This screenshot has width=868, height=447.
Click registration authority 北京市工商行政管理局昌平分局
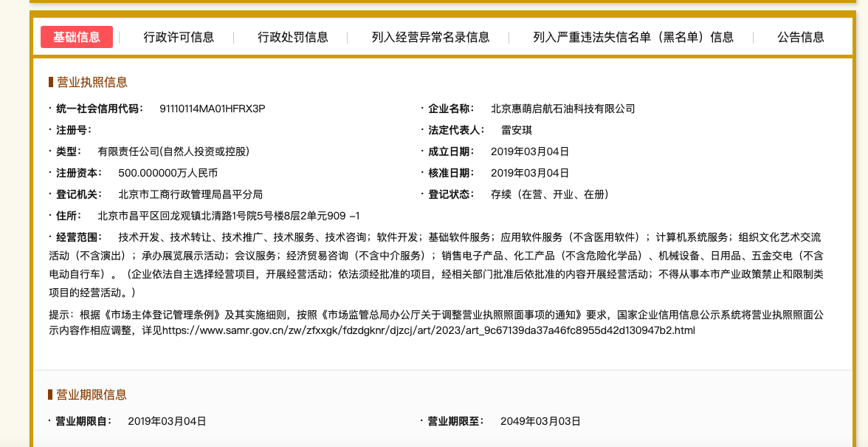click(x=190, y=195)
